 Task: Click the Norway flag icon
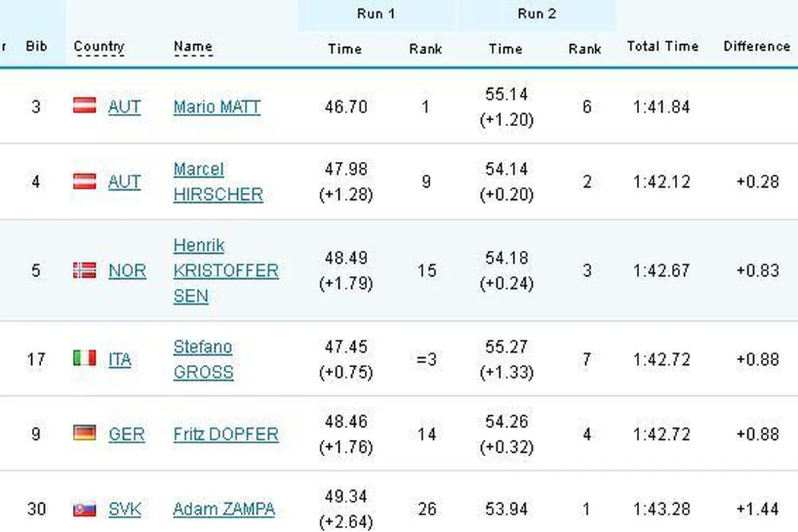84,270
